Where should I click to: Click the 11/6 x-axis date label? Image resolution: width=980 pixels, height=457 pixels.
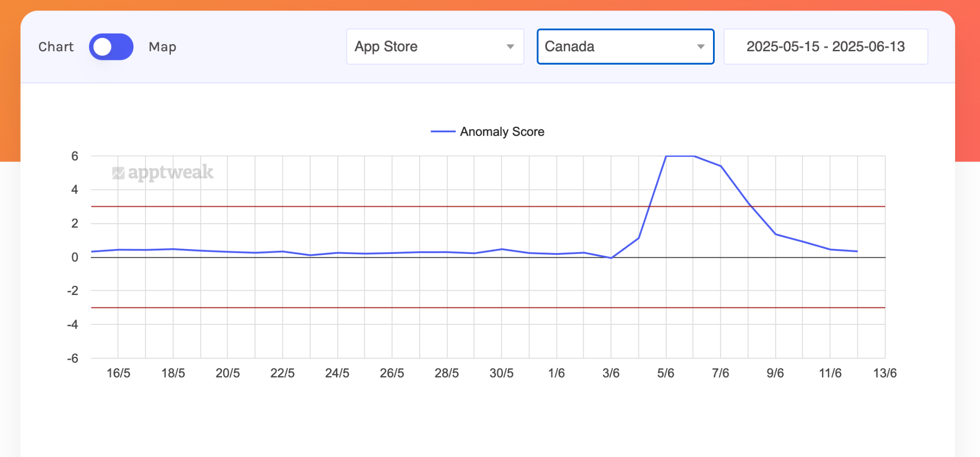(x=830, y=373)
